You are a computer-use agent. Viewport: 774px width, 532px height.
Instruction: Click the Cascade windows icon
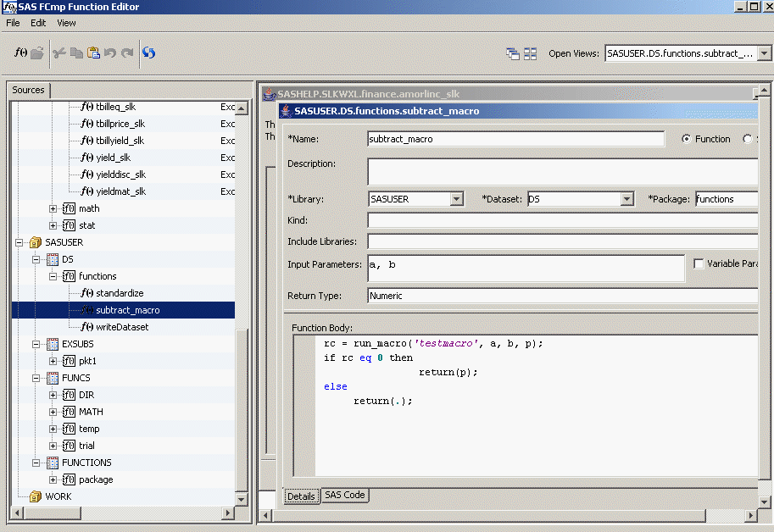pyautogui.click(x=513, y=53)
